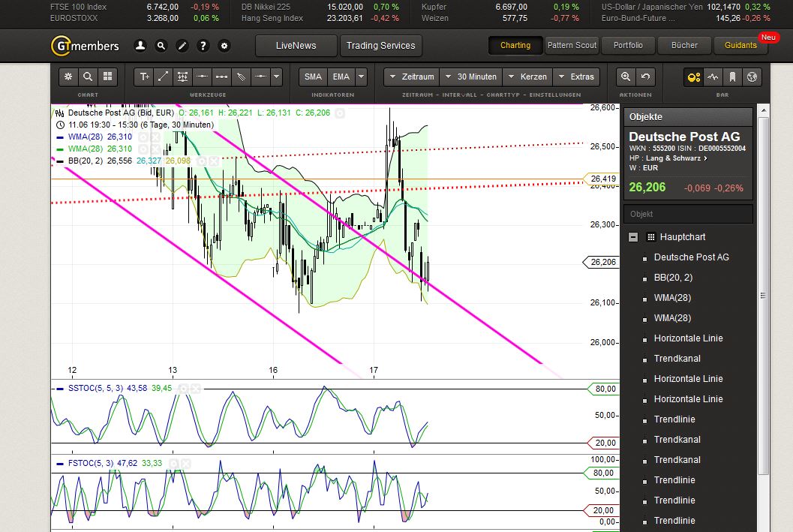Select the pencil drawing tool
Screen dimensions: 793x532
pyautogui.click(x=242, y=77)
